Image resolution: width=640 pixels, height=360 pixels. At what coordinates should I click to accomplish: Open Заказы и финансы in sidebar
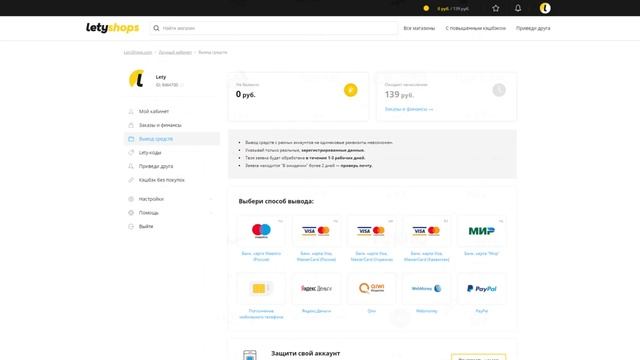tap(160, 125)
